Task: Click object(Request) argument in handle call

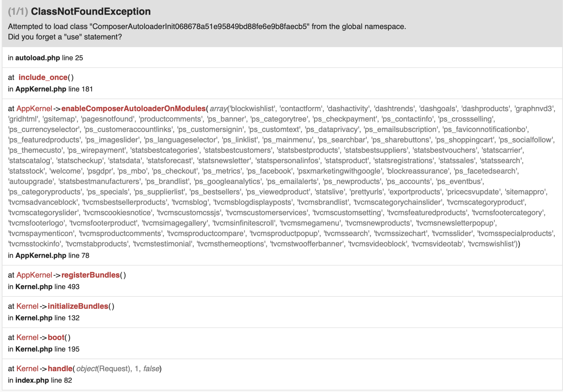Action: click(x=103, y=369)
